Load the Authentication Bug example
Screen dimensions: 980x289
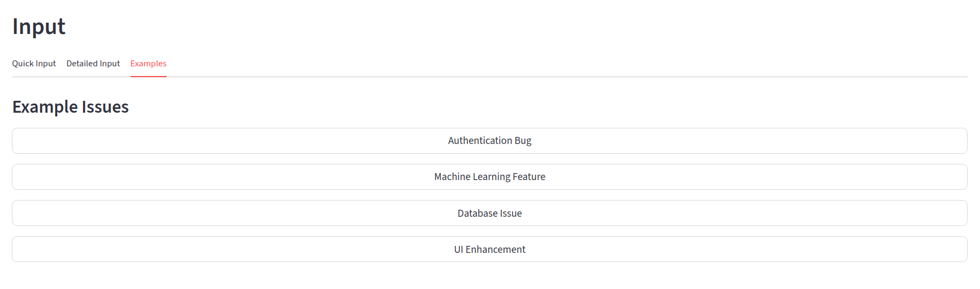tap(489, 141)
